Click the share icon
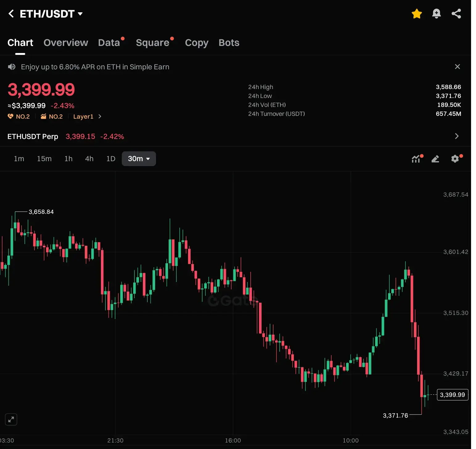 click(x=456, y=14)
